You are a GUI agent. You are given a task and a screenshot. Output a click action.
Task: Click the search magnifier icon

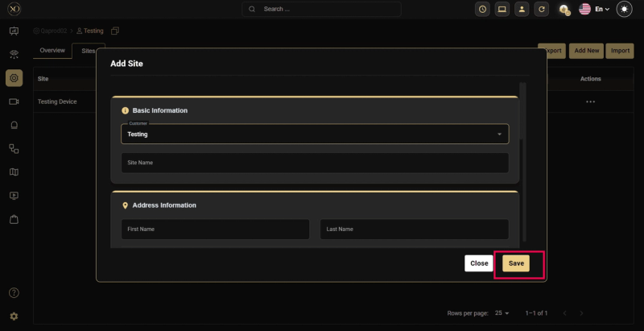[x=252, y=9]
